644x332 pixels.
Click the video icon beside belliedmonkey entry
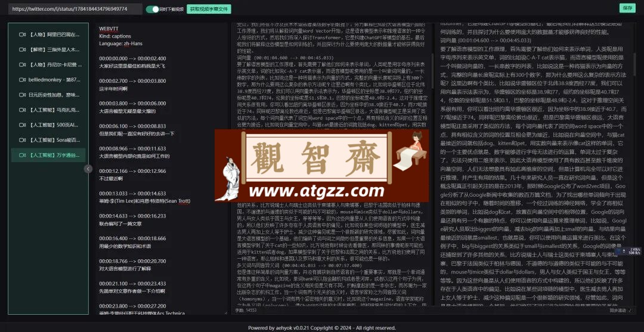[22, 80]
